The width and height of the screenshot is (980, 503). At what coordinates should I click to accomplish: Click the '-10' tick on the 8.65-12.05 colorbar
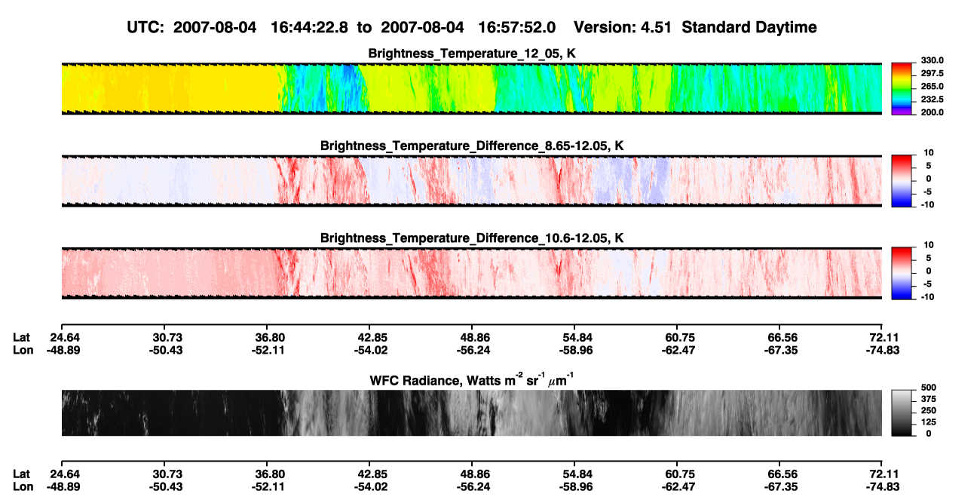tap(929, 204)
